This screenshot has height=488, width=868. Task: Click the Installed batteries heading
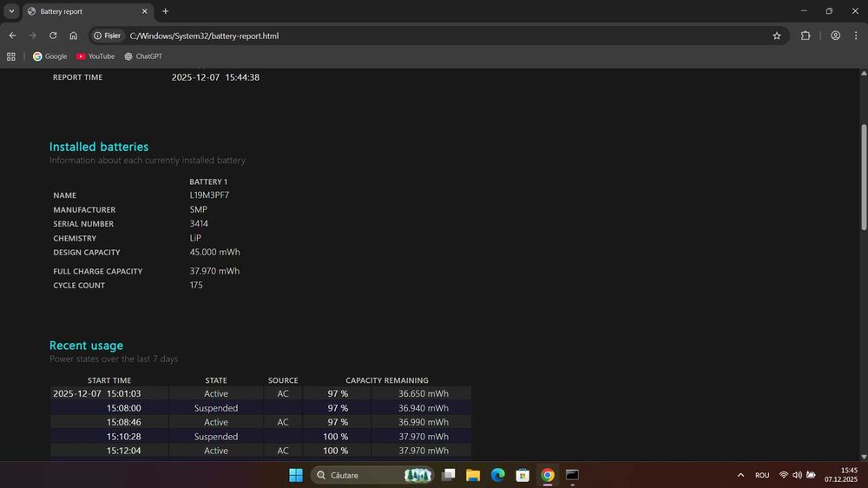click(99, 147)
